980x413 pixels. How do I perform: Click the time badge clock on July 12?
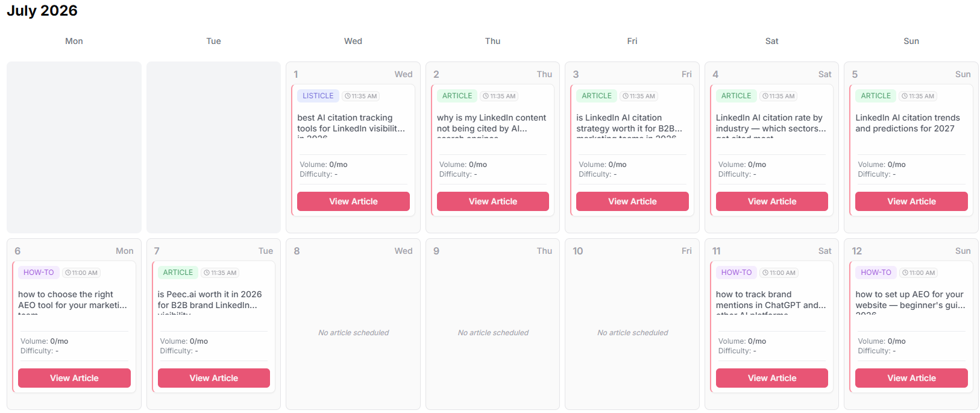point(905,273)
